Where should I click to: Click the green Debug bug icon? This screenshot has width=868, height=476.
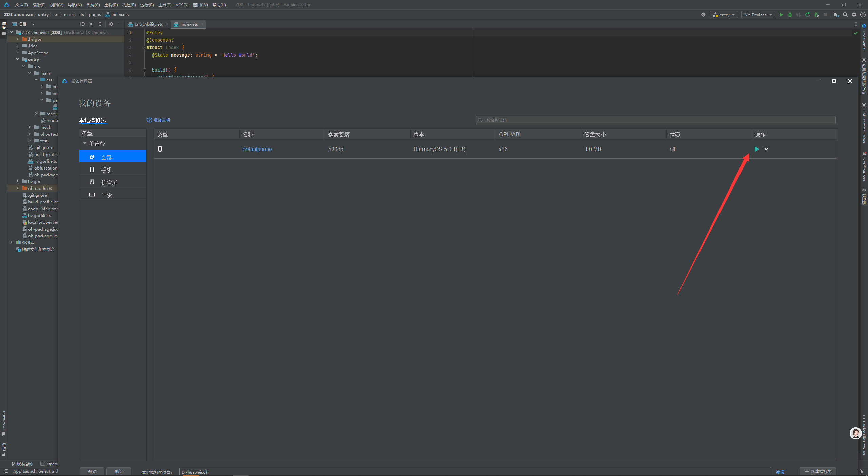(790, 15)
